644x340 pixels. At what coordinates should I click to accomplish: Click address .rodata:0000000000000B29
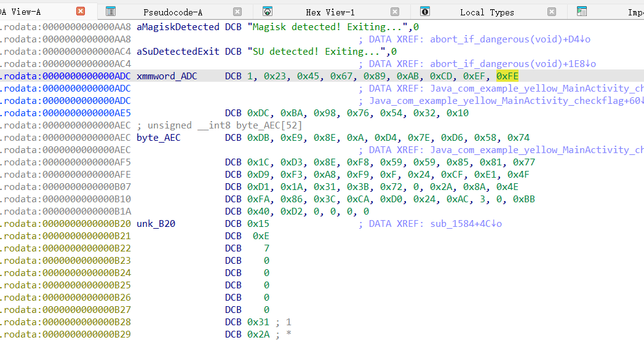click(x=65, y=334)
